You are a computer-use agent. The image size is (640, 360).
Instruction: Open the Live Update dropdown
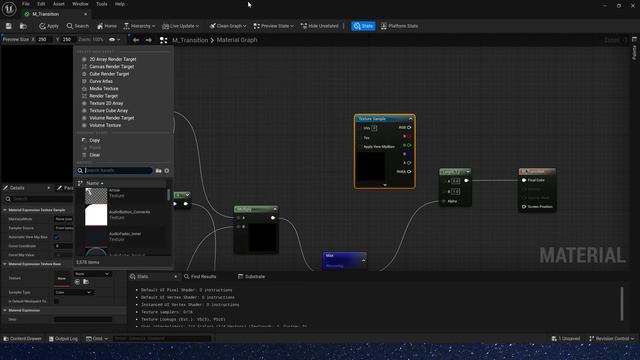click(180, 26)
